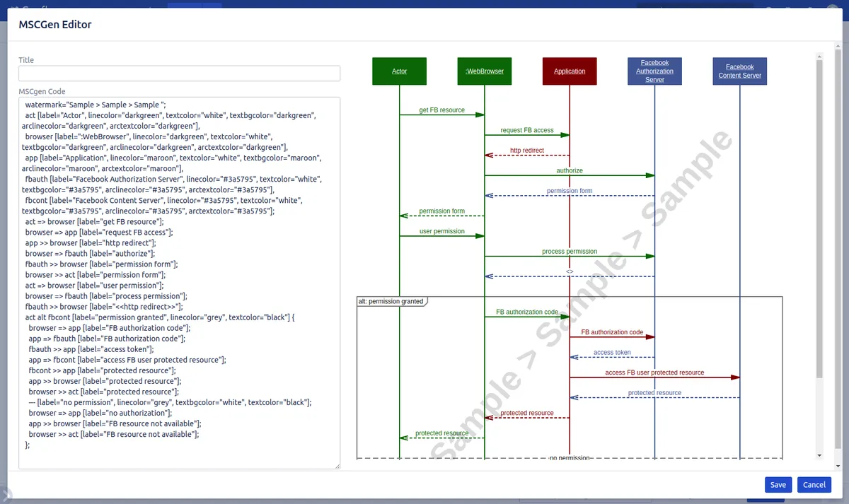Focus the Title input field
849x504 pixels.
(179, 74)
